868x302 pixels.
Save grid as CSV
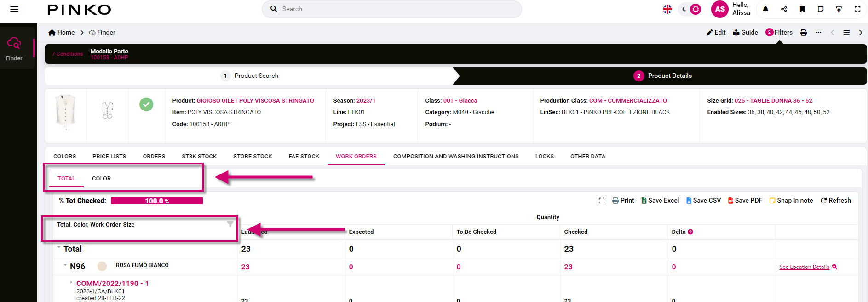[x=703, y=201]
